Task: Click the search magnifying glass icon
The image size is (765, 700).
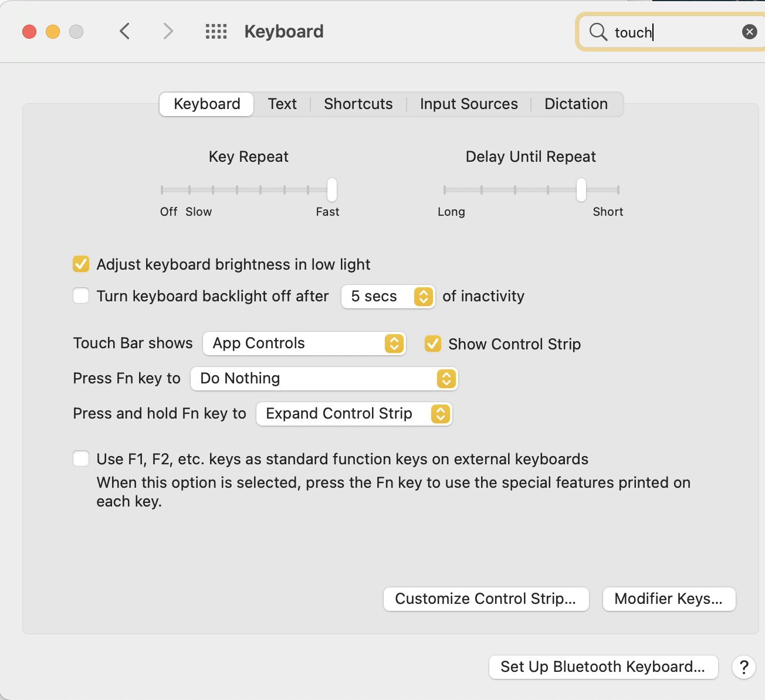Action: [598, 32]
